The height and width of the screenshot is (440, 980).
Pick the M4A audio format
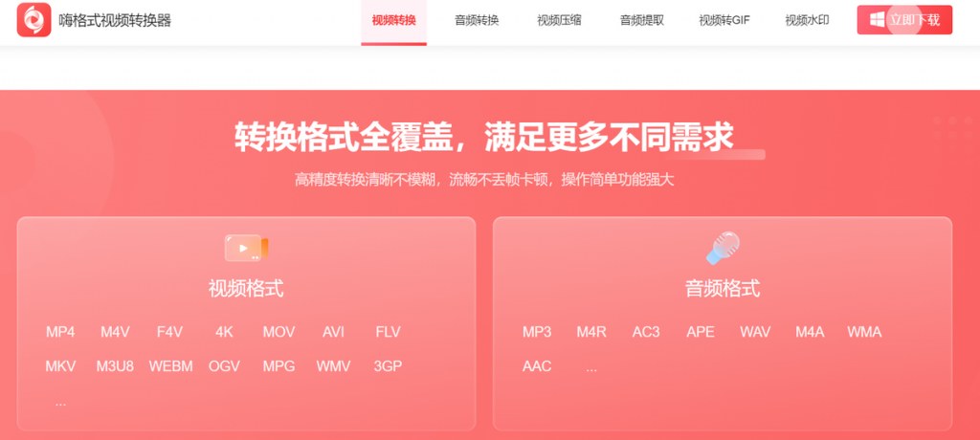pyautogui.click(x=810, y=332)
